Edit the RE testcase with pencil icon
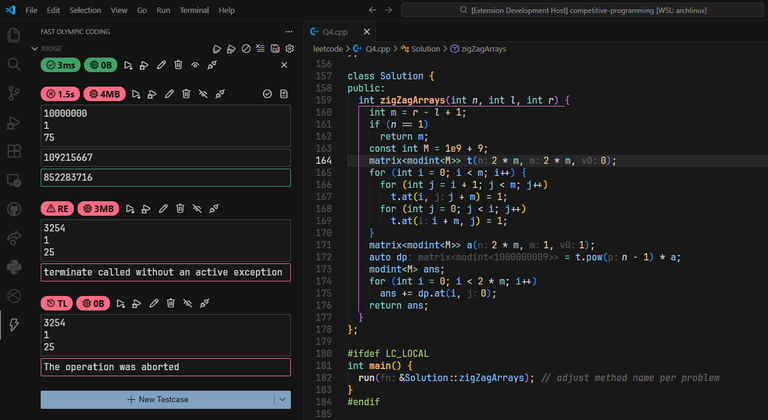This screenshot has width=768, height=420. point(163,208)
